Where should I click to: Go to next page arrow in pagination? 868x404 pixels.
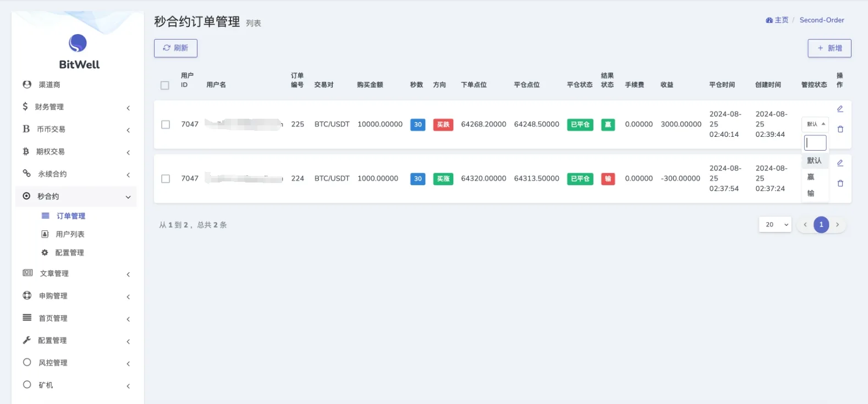tap(837, 225)
